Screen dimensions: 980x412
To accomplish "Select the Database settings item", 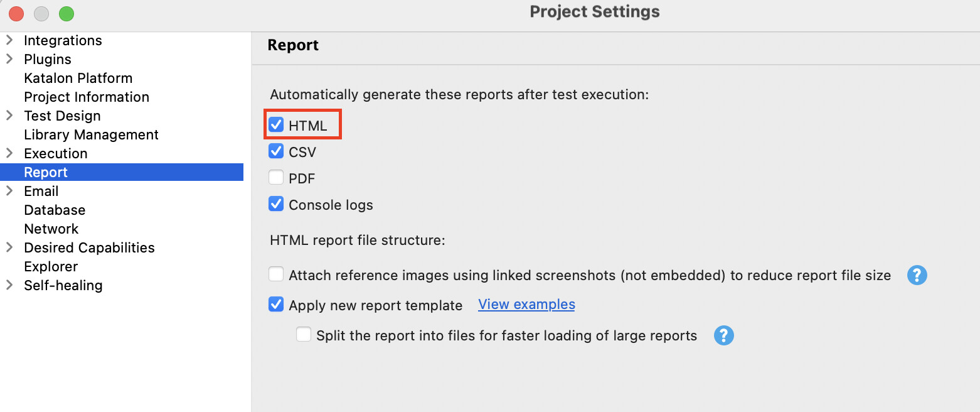I will click(55, 210).
